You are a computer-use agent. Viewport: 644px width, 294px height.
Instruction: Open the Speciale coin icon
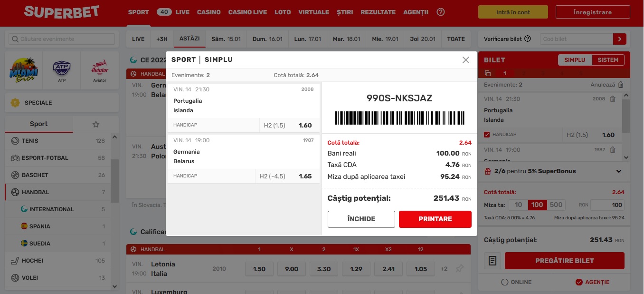[16, 103]
